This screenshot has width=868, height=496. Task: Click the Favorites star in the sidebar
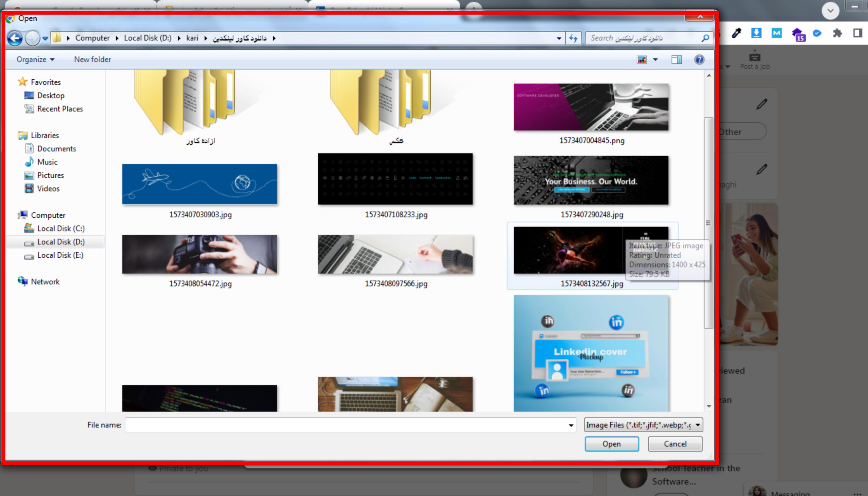(22, 81)
